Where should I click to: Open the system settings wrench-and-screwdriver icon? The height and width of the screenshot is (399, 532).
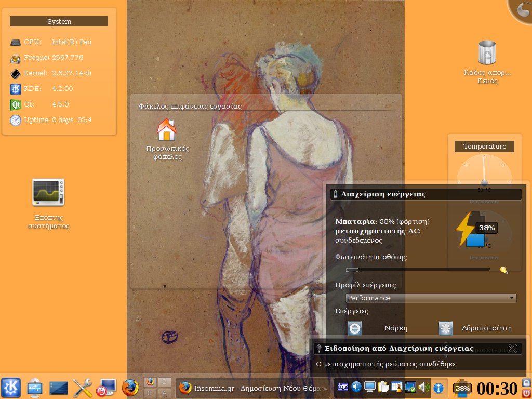[x=83, y=388]
